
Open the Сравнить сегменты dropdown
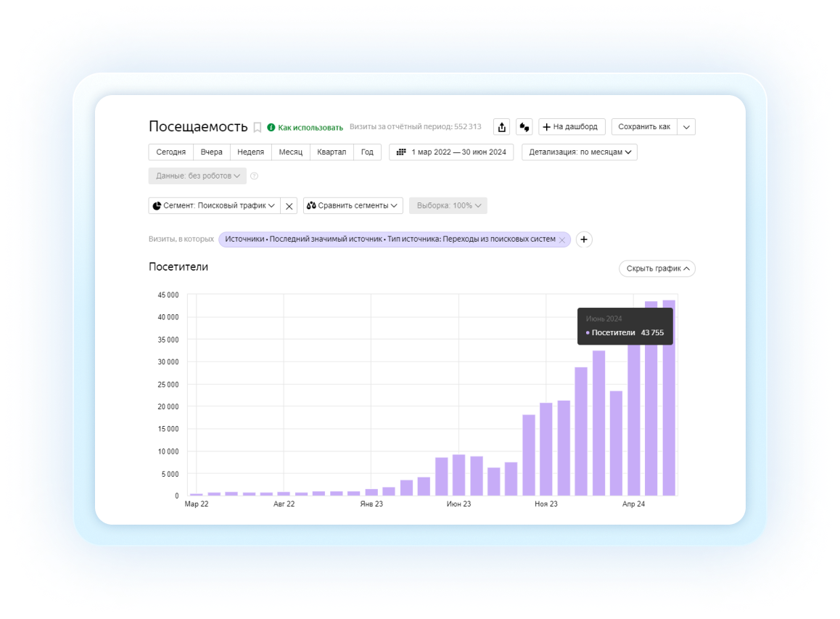pyautogui.click(x=353, y=206)
